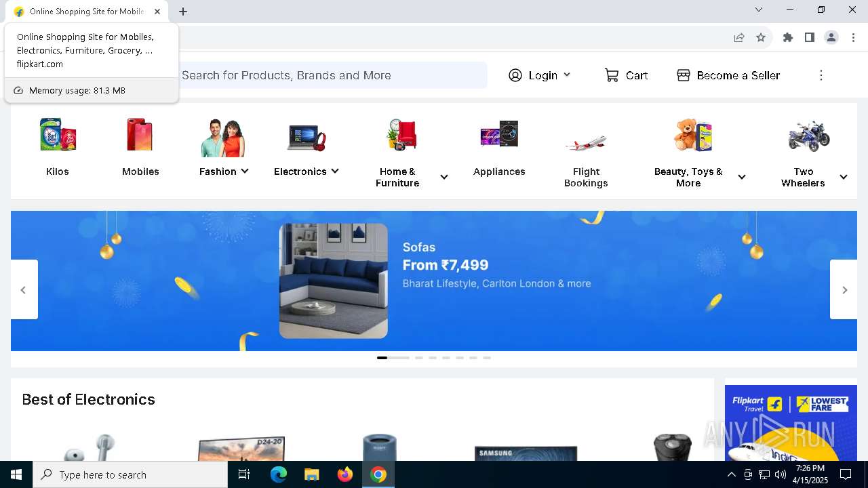Open the Samsung TV product thumbnail

526,453
